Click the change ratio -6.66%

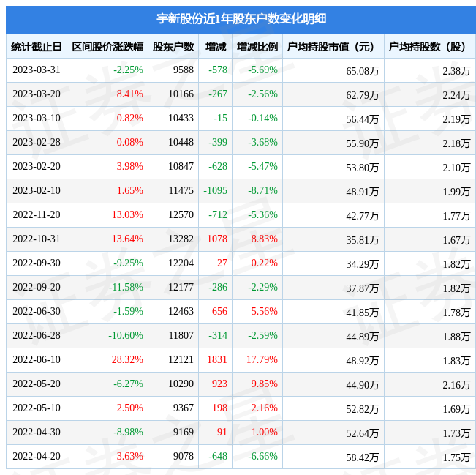(x=263, y=456)
